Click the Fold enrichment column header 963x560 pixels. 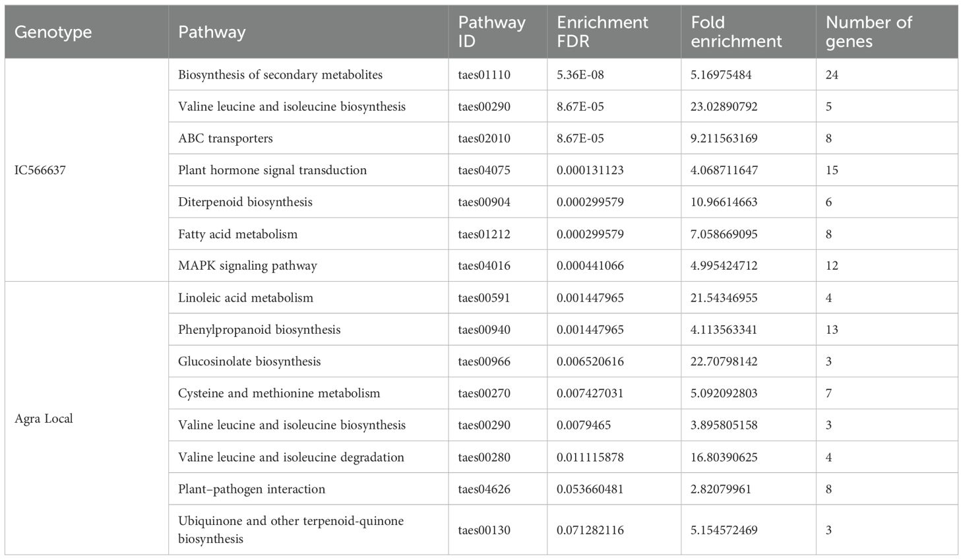point(736,32)
